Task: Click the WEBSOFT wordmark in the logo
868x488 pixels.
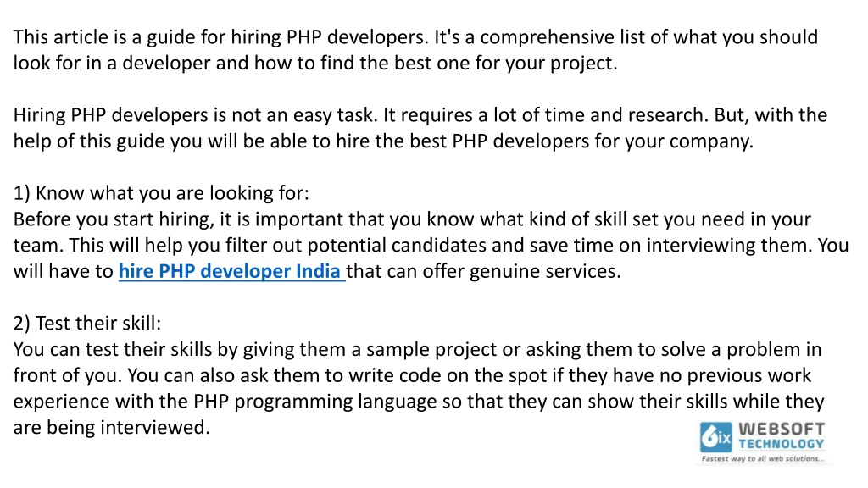Action: point(781,429)
